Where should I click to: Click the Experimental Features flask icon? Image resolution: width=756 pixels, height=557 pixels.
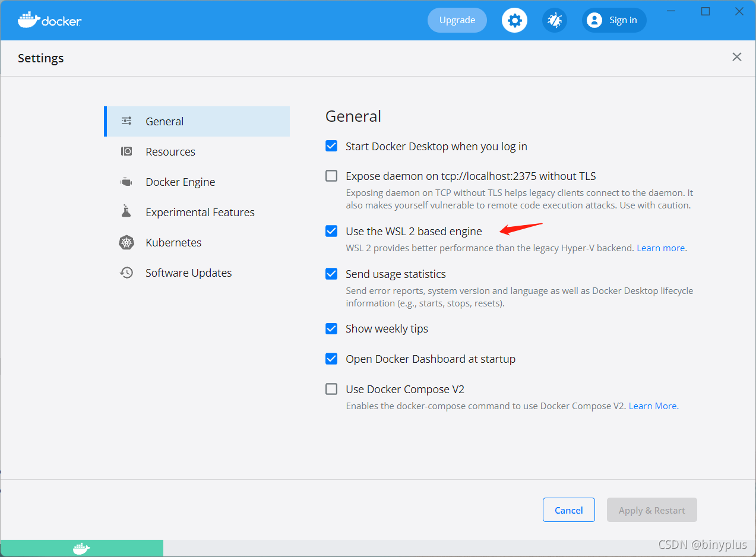[x=126, y=211]
